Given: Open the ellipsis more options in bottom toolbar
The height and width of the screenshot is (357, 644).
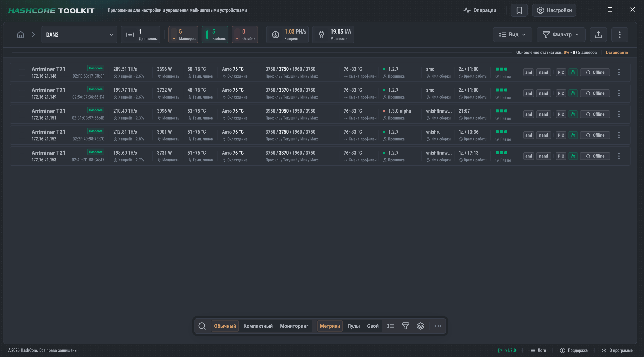Looking at the screenshot, I should [438, 326].
